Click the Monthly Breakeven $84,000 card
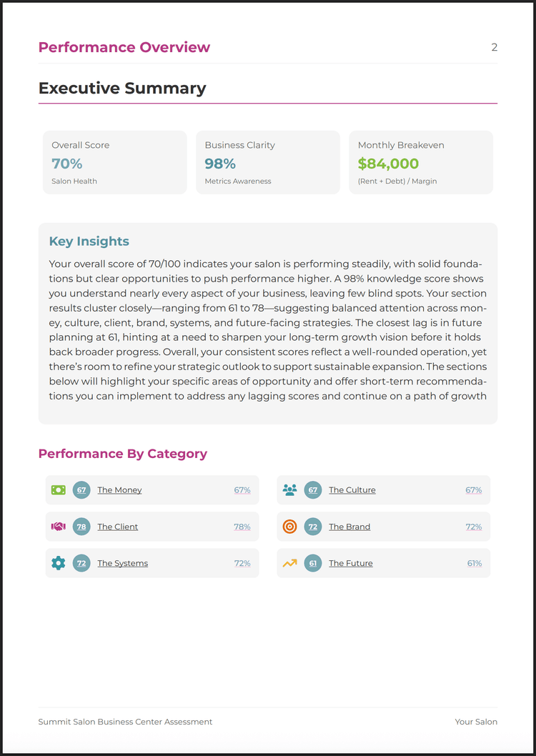This screenshot has height=756, width=536. (x=420, y=162)
